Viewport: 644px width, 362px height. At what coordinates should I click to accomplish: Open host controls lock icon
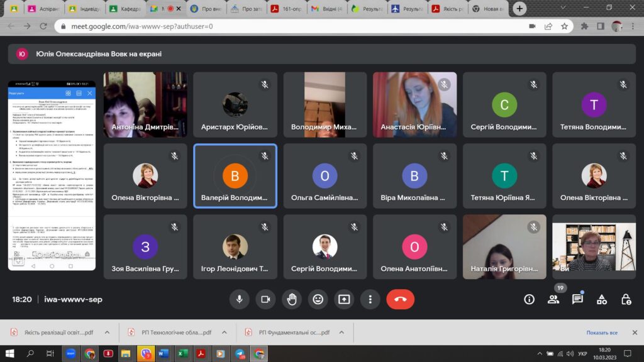(x=626, y=299)
